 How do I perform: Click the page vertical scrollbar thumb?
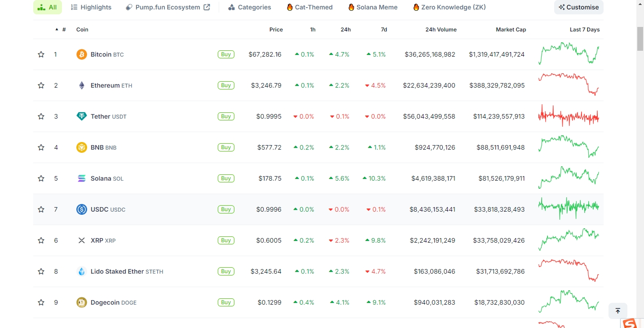tap(640, 39)
